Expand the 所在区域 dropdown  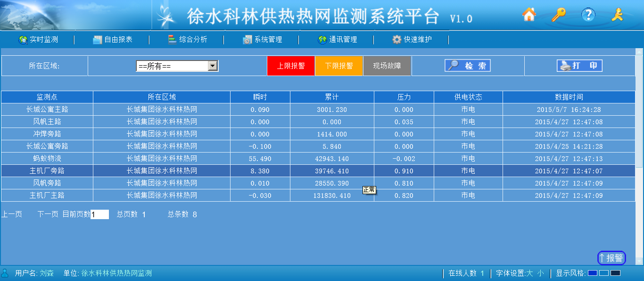[213, 66]
